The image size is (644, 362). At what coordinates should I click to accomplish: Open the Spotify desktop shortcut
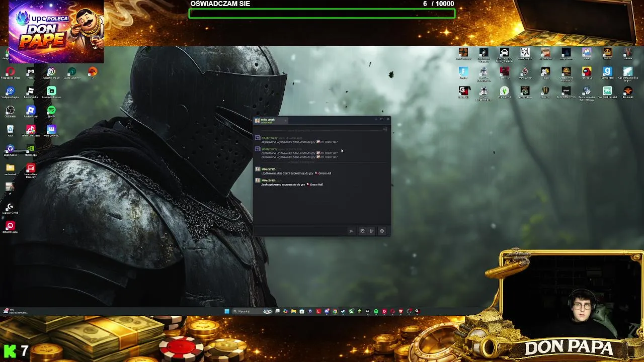click(x=51, y=112)
